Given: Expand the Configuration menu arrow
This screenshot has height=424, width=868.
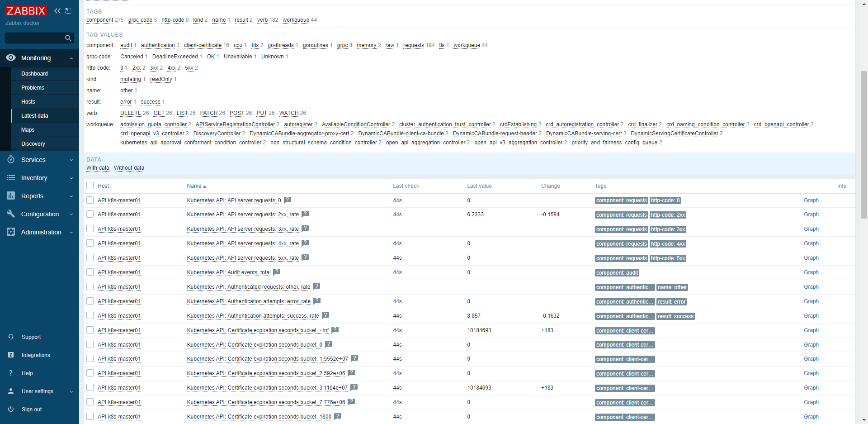Looking at the screenshot, I should [x=71, y=214].
